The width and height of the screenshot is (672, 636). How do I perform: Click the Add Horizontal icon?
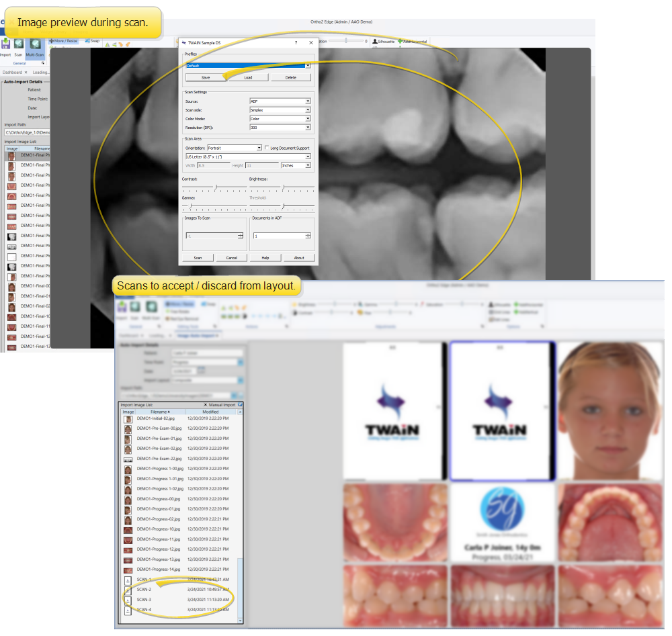pos(415,41)
